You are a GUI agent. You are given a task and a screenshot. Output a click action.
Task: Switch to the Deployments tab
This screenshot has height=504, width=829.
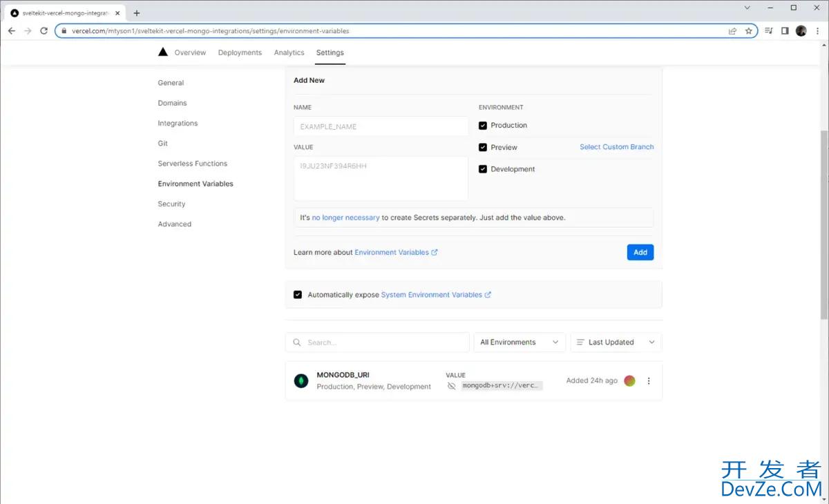pyautogui.click(x=240, y=52)
